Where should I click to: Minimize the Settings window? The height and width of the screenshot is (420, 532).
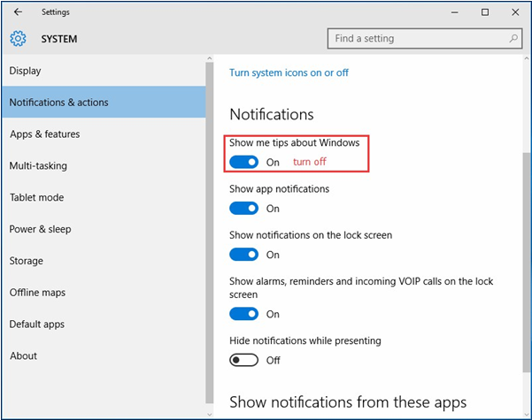pos(455,12)
